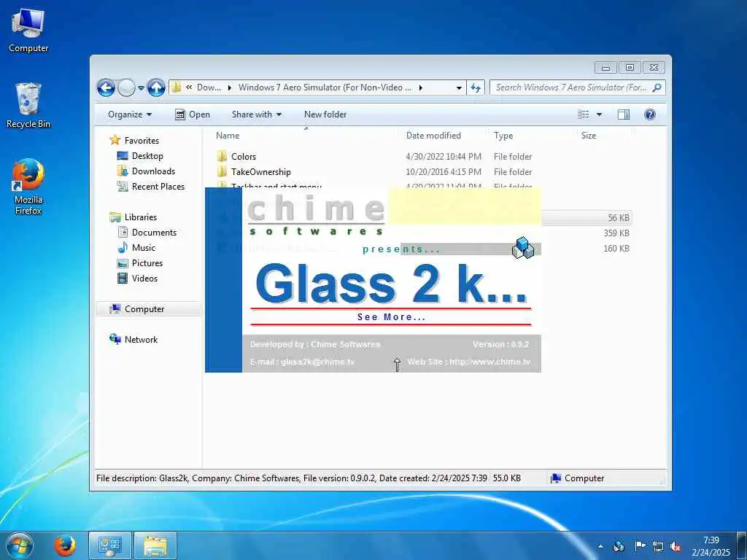Screen dimensions: 747x560
Task: Sort by Size column header
Action: tap(589, 136)
